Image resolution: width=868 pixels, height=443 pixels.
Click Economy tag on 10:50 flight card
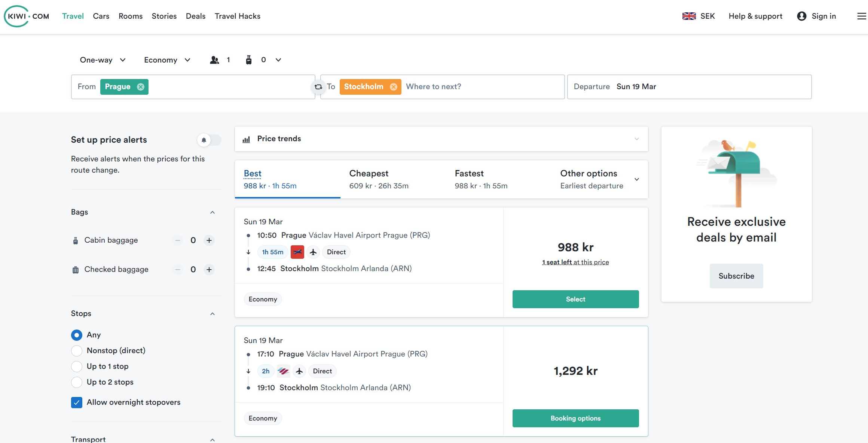pos(263,299)
